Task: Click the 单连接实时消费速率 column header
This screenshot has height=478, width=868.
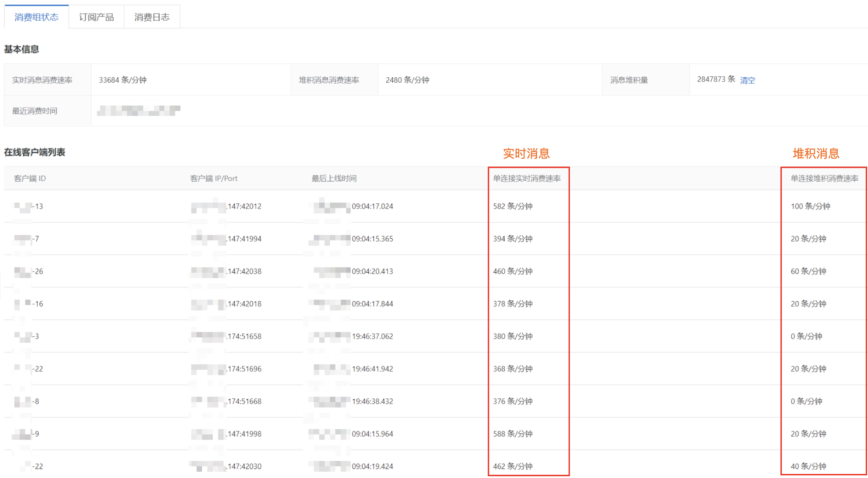Action: point(526,178)
